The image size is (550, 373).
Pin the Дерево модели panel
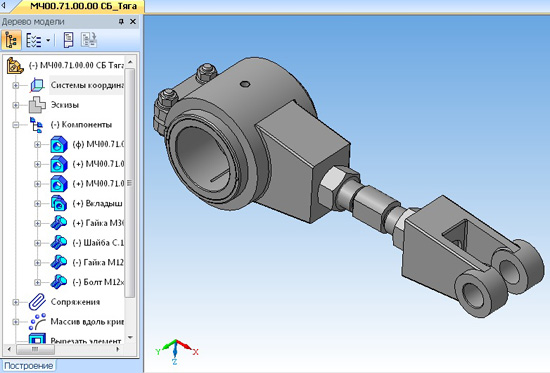click(x=121, y=22)
